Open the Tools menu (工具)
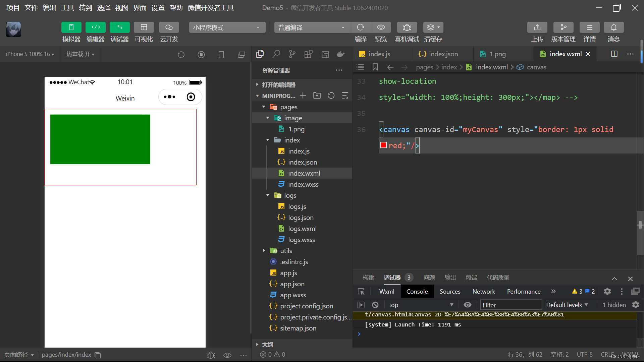 [67, 8]
